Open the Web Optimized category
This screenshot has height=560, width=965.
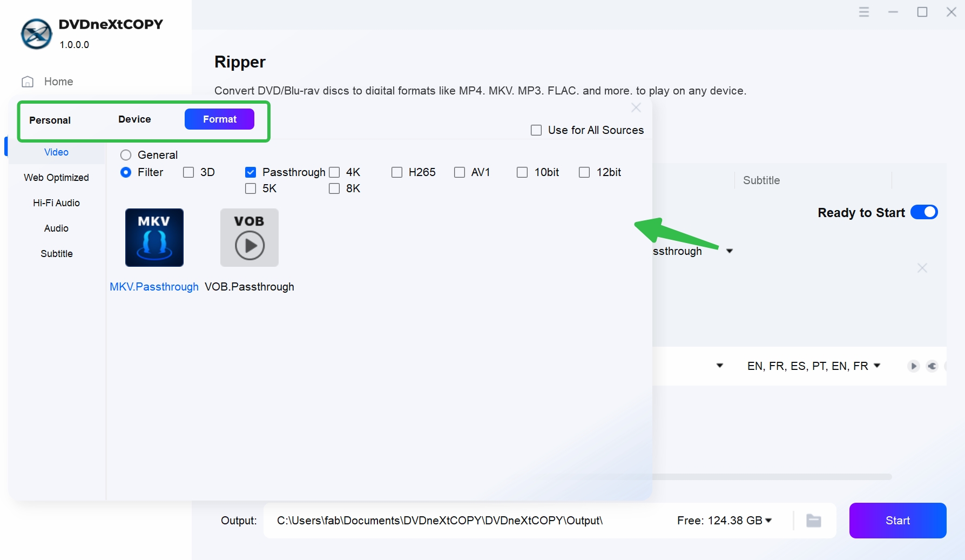pos(57,178)
